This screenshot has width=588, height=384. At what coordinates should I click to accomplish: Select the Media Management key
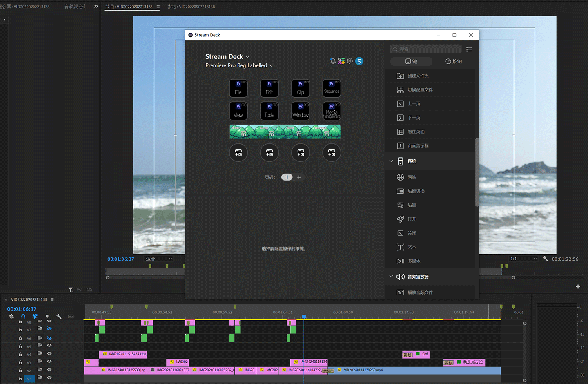[332, 111]
